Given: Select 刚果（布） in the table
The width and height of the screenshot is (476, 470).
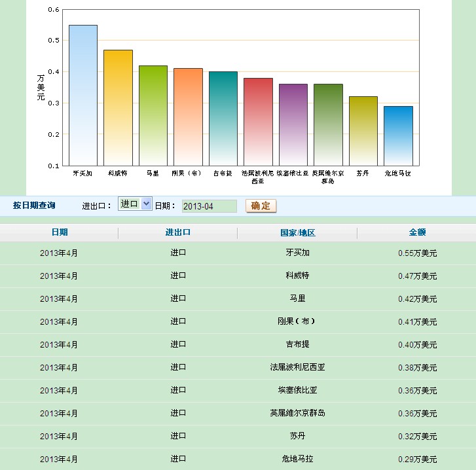Looking at the screenshot, I should pos(297,321).
